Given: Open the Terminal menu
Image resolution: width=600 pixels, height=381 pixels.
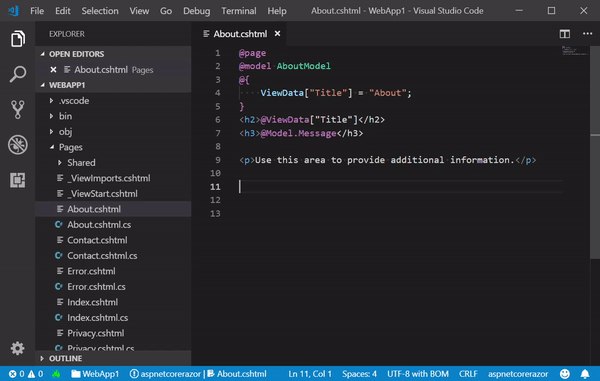Looking at the screenshot, I should pos(239,11).
